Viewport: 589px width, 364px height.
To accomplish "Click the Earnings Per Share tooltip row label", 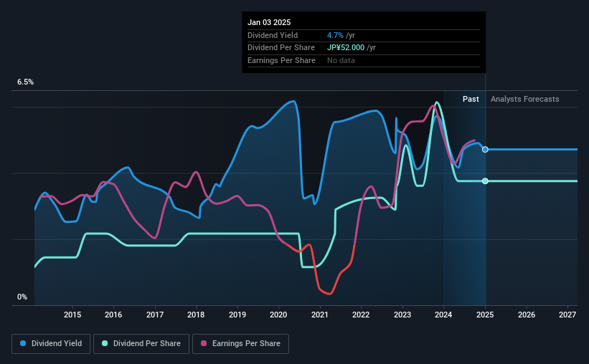I will click(x=281, y=60).
